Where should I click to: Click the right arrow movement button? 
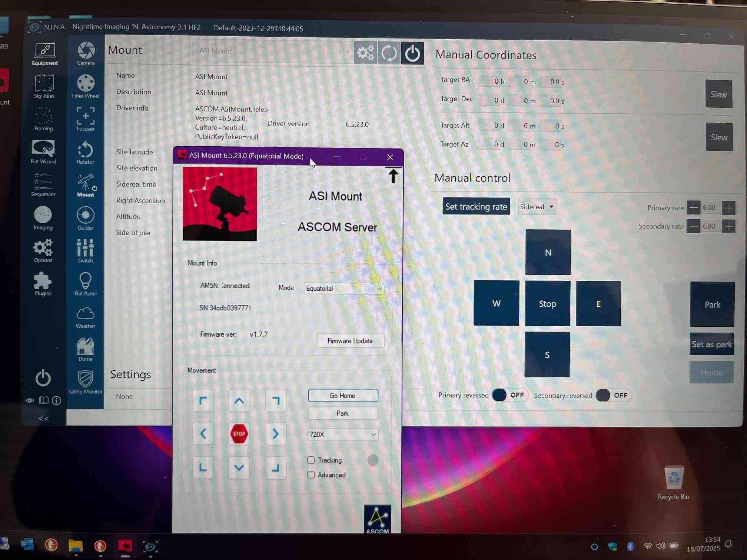pyautogui.click(x=276, y=434)
